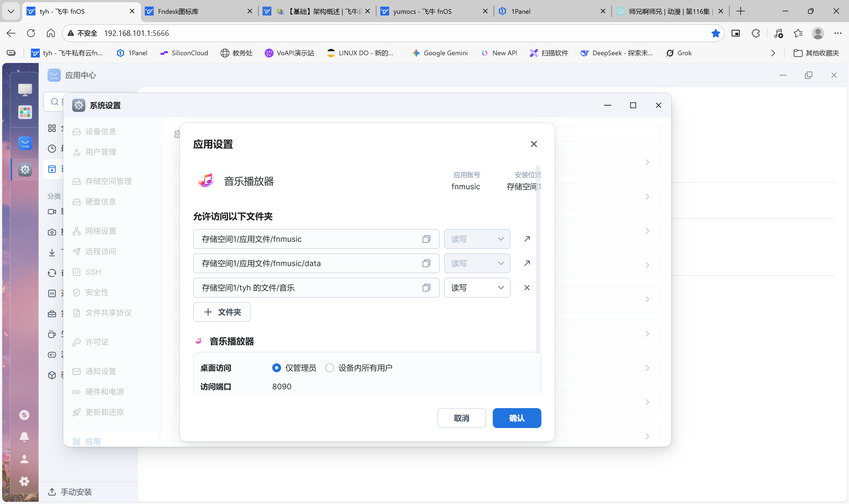Click the 取消 button
Image resolution: width=849 pixels, height=504 pixels.
[461, 418]
